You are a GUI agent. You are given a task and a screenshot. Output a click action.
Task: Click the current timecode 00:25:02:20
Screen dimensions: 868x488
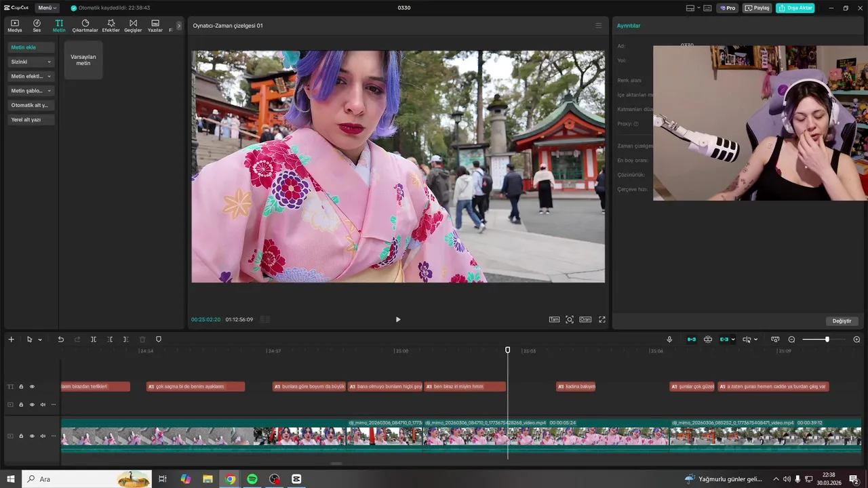point(205,319)
